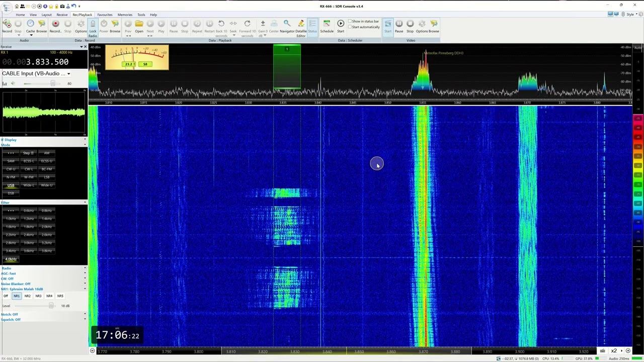Collapse the Filter section
The image size is (644, 362).
(85, 202)
